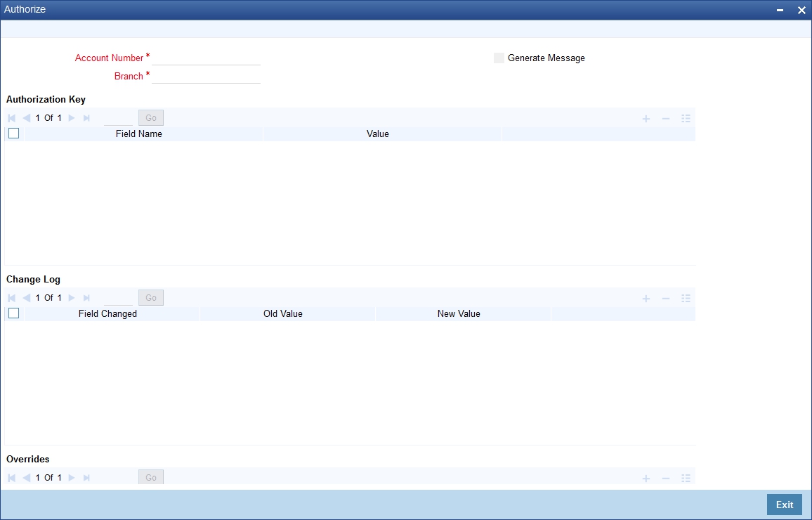This screenshot has width=812, height=520.
Task: Go to first page in Overrides
Action: click(x=11, y=478)
